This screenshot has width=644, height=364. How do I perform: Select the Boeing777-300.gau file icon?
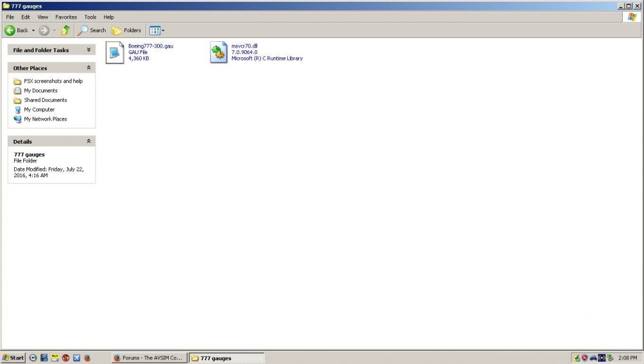pyautogui.click(x=115, y=52)
